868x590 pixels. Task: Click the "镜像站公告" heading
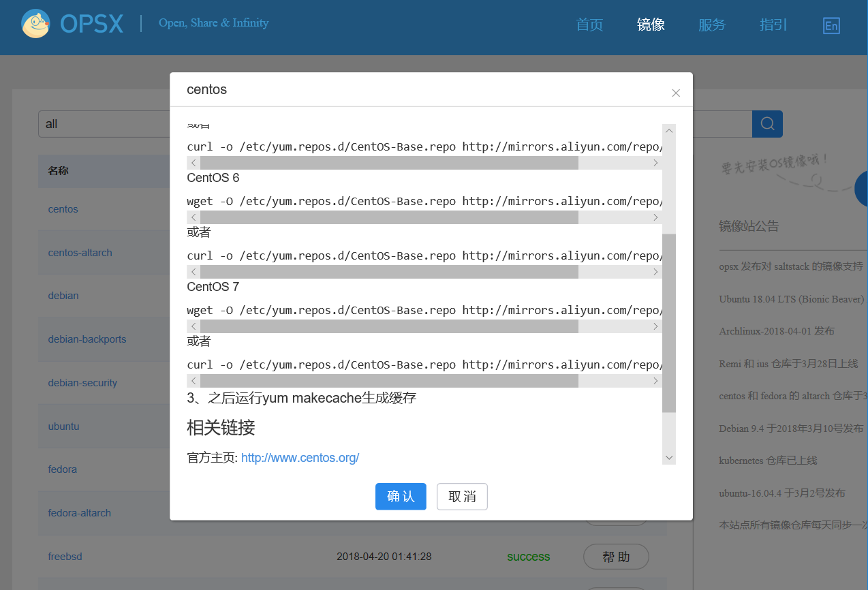pos(749,226)
